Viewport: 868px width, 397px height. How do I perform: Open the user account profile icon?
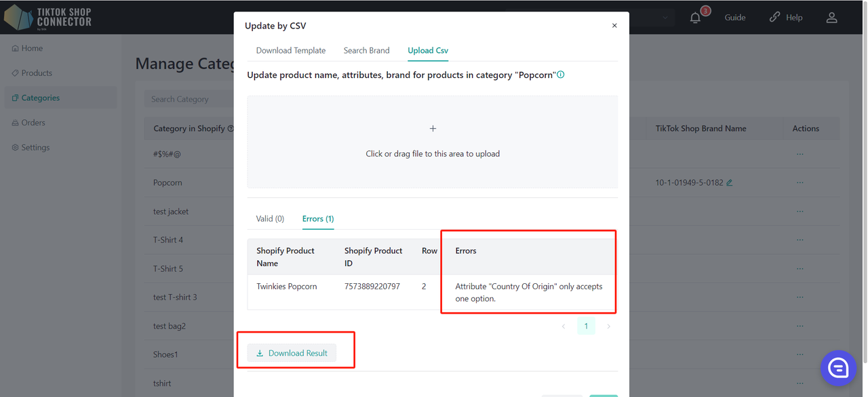pos(831,18)
